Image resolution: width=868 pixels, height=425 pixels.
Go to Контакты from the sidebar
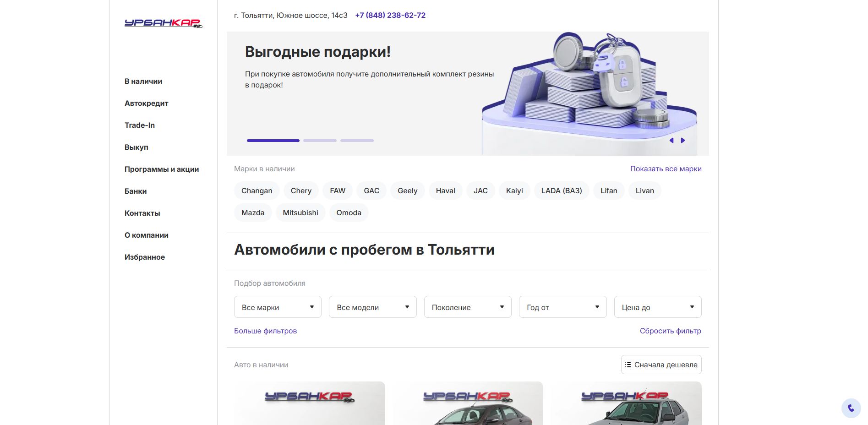tap(142, 213)
